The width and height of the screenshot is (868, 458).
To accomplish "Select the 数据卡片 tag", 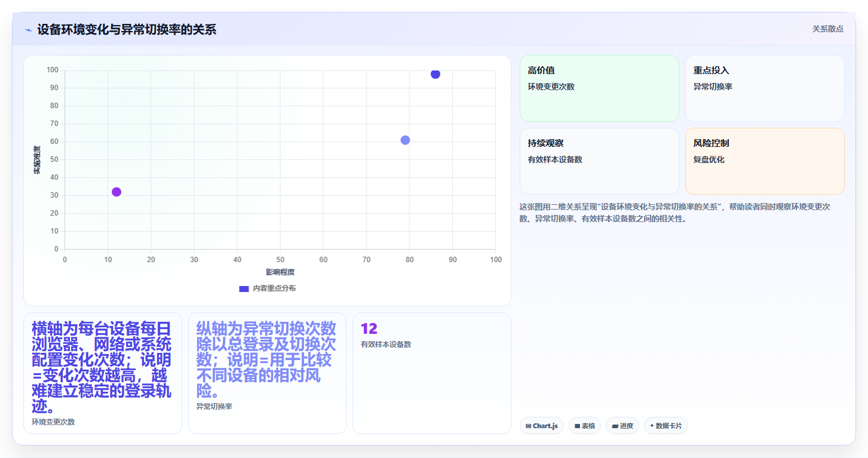I will (x=665, y=426).
